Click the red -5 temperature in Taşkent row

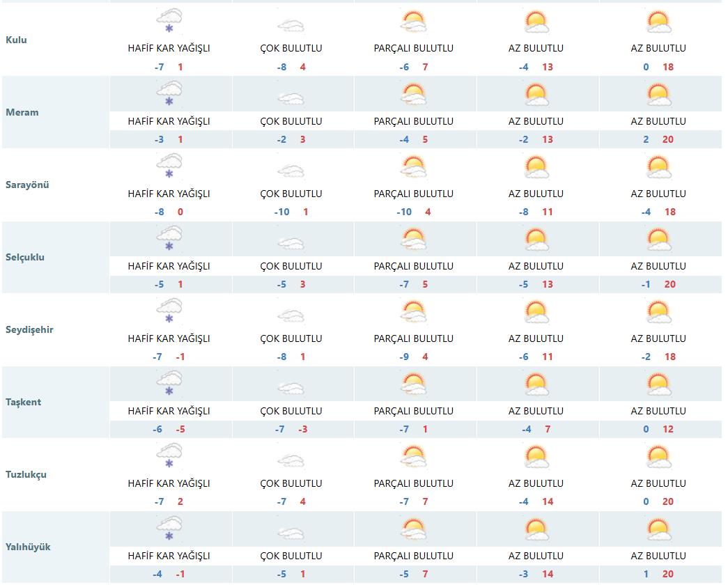[x=180, y=429]
